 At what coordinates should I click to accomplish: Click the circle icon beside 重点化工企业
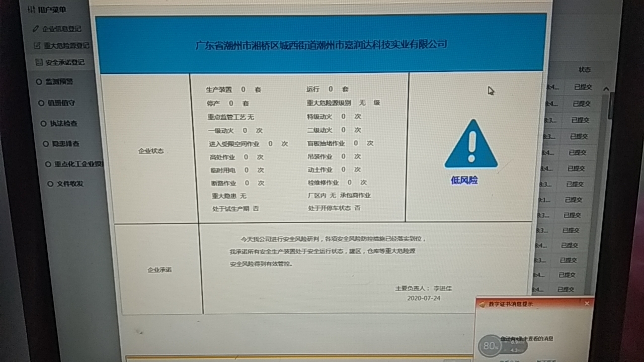[x=48, y=164]
